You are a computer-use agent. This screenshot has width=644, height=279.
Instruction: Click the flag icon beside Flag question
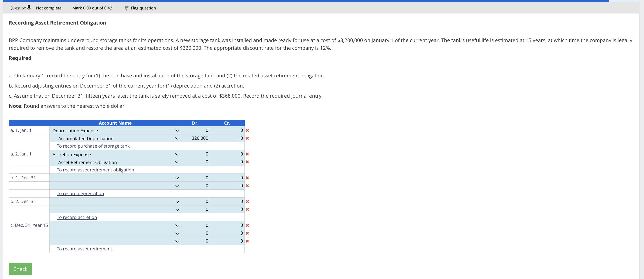[126, 8]
